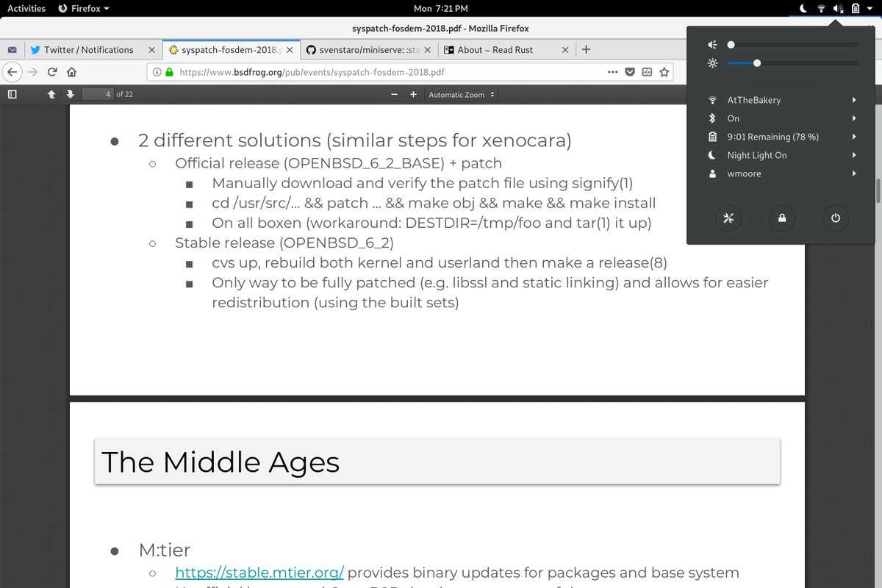Close the svenstaro/miniserve tab
This screenshot has width=882, height=588.
(x=428, y=50)
